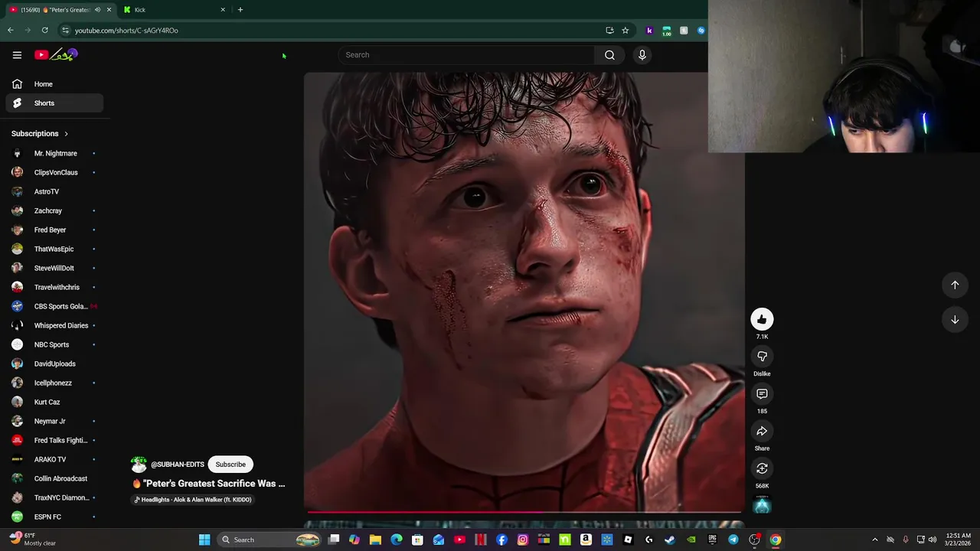This screenshot has height=551, width=980.
Task: Open Windows Start menu
Action: tap(204, 540)
